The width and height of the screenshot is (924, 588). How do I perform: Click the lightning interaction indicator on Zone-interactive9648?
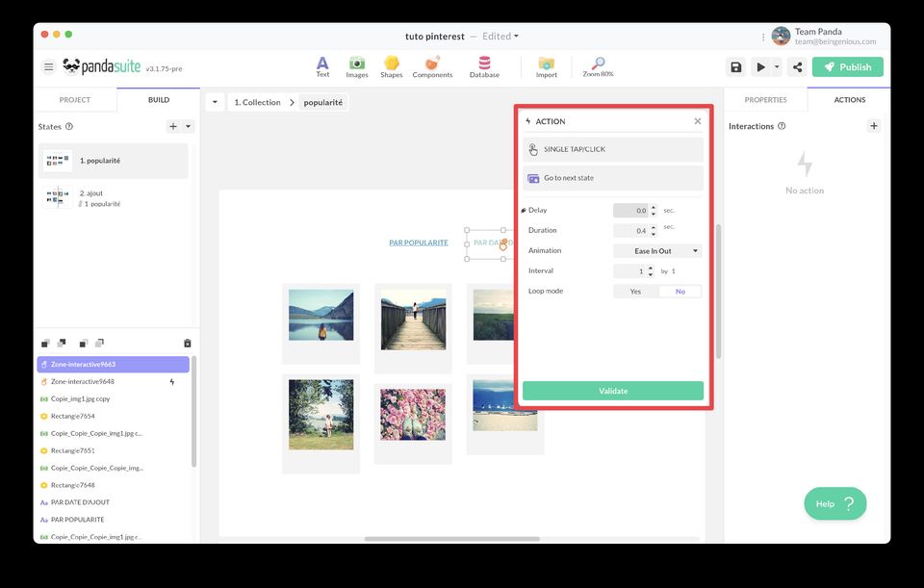coord(171,382)
